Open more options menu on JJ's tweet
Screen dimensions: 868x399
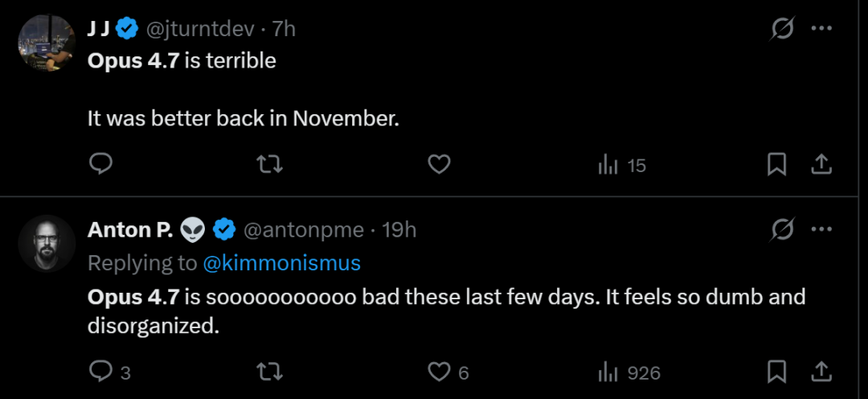tap(821, 29)
